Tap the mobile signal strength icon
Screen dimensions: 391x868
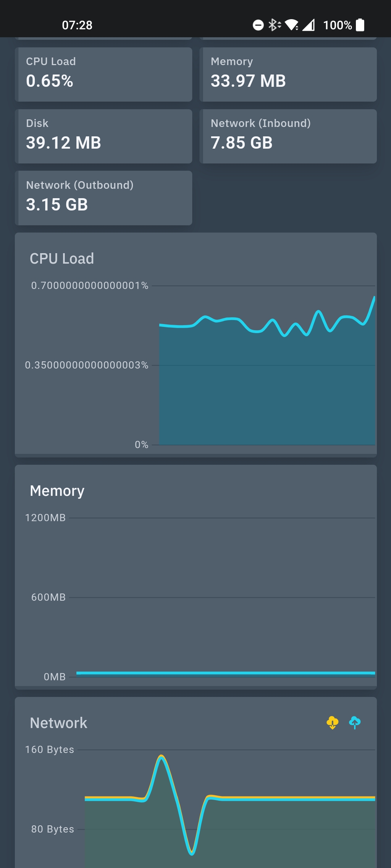pyautogui.click(x=308, y=25)
